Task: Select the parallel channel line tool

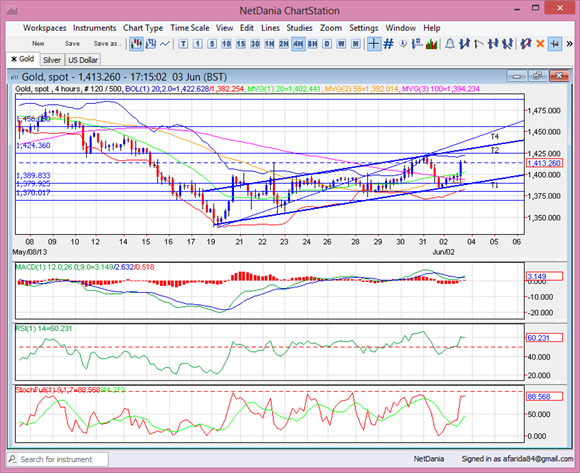Action: click(x=508, y=44)
